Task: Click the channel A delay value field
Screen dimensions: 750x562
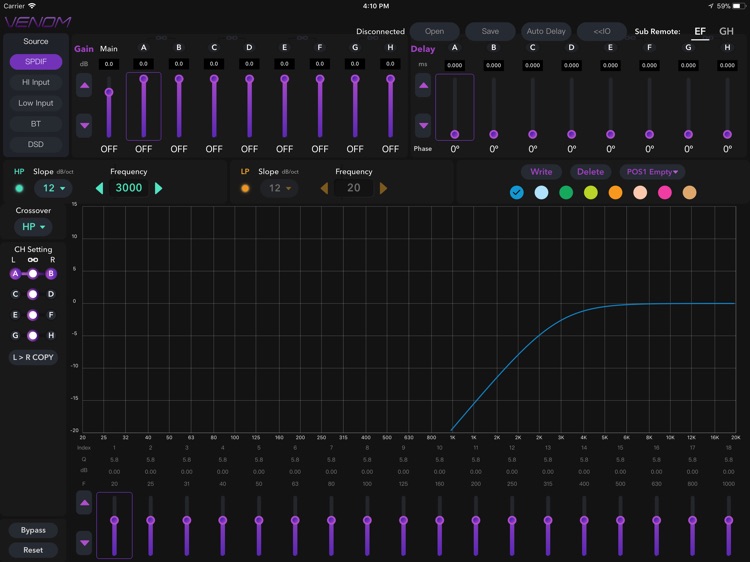Action: pos(454,65)
